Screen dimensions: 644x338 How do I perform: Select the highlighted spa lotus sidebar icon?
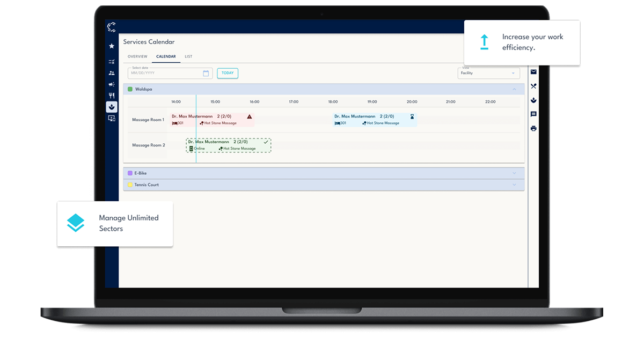coord(112,107)
